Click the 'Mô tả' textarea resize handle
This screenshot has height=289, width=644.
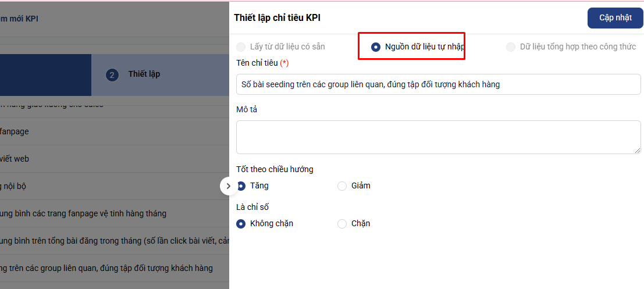pos(638,151)
